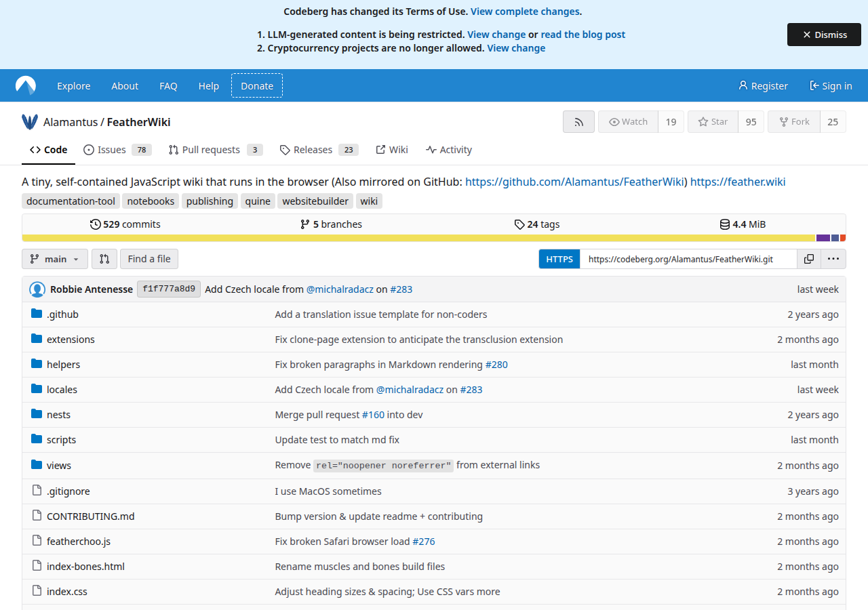Go to the Releases tab
The image size is (868, 610).
[319, 150]
